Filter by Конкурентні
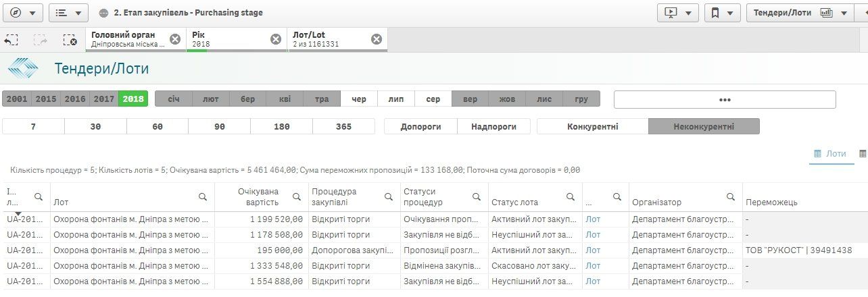This screenshot has width=868, height=297. pyautogui.click(x=593, y=126)
